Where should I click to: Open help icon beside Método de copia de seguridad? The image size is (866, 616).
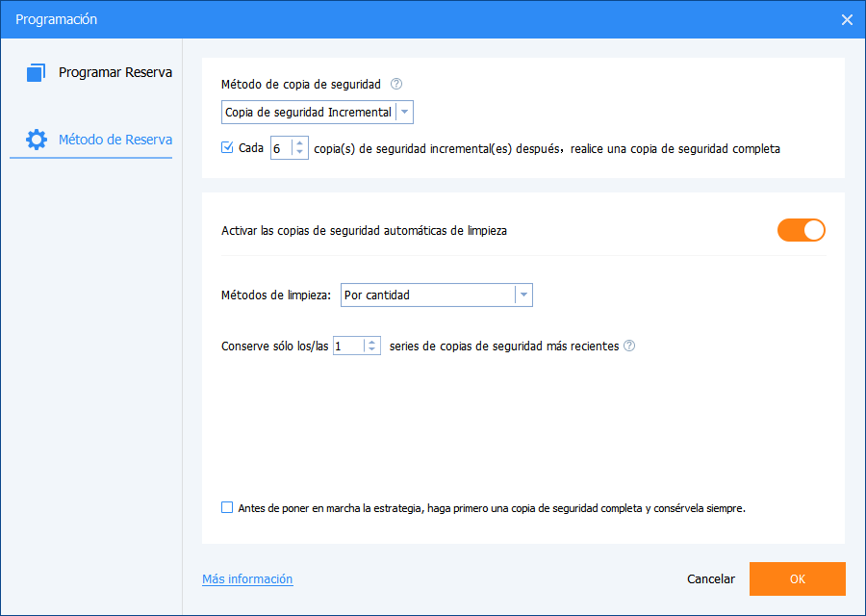(396, 84)
